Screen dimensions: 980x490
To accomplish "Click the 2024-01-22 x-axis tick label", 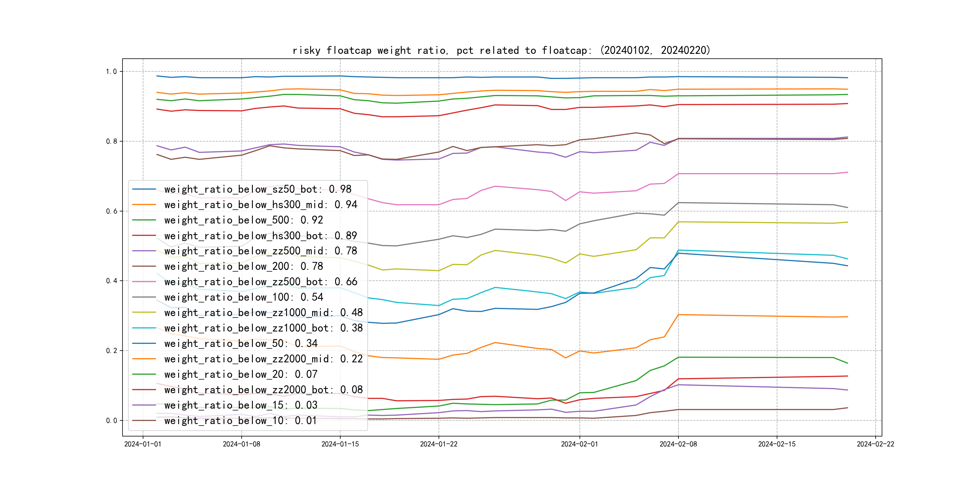I will pos(438,444).
